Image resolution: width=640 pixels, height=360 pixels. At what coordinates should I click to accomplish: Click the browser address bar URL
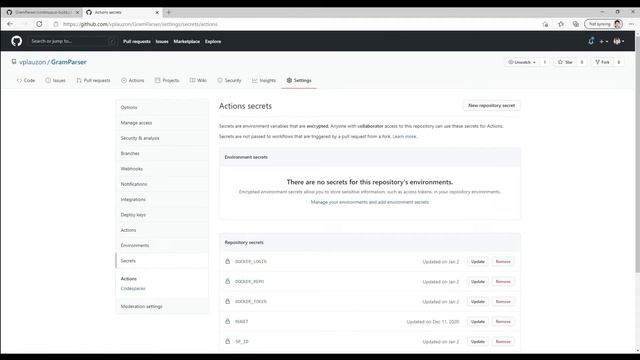(x=140, y=24)
